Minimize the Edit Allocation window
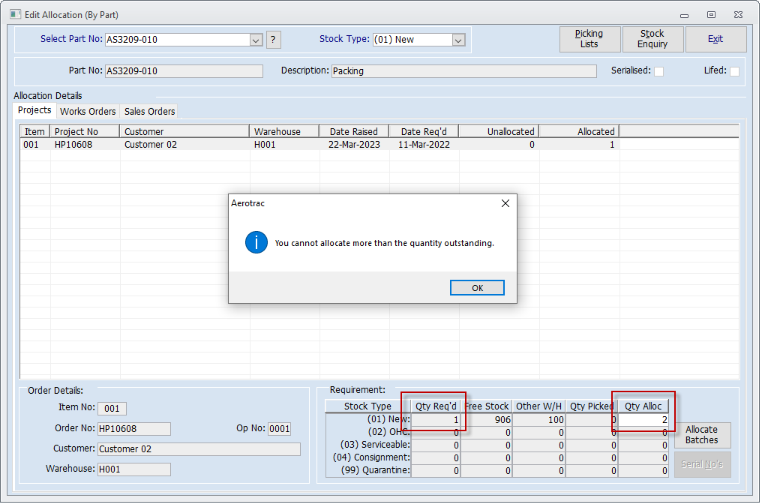The height and width of the screenshot is (503, 760). point(684,15)
